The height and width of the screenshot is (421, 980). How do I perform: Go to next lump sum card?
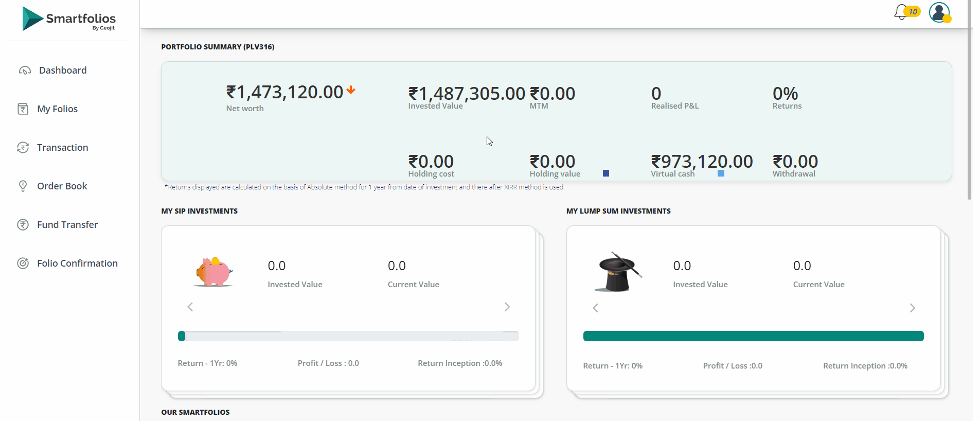tap(912, 308)
